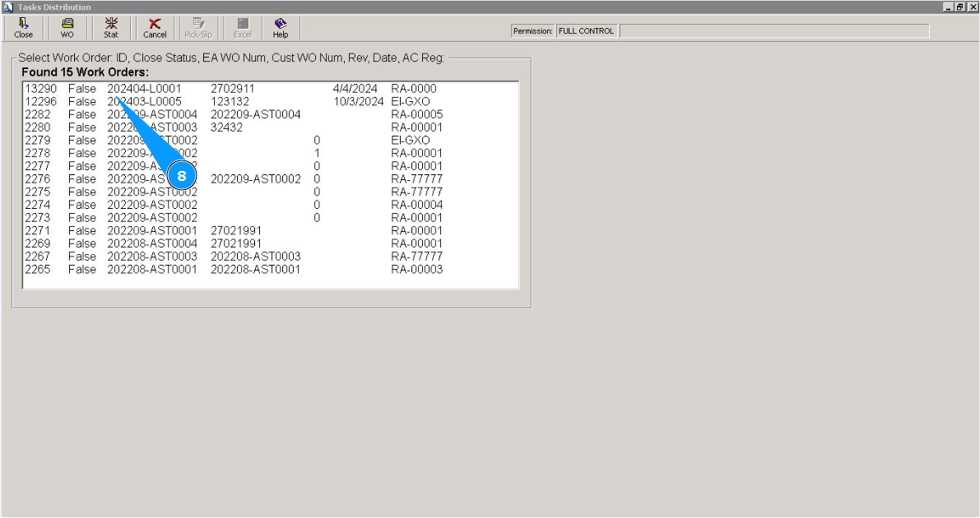Screen dimensions: 980x518
Task: Select work order row 13290
Action: 270,89
